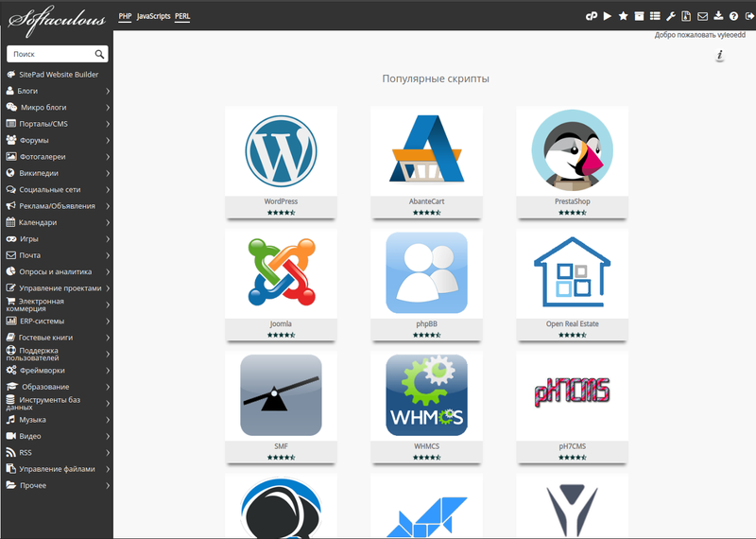The width and height of the screenshot is (756, 539).
Task: Expand the Фотогалереи category
Action: (57, 156)
